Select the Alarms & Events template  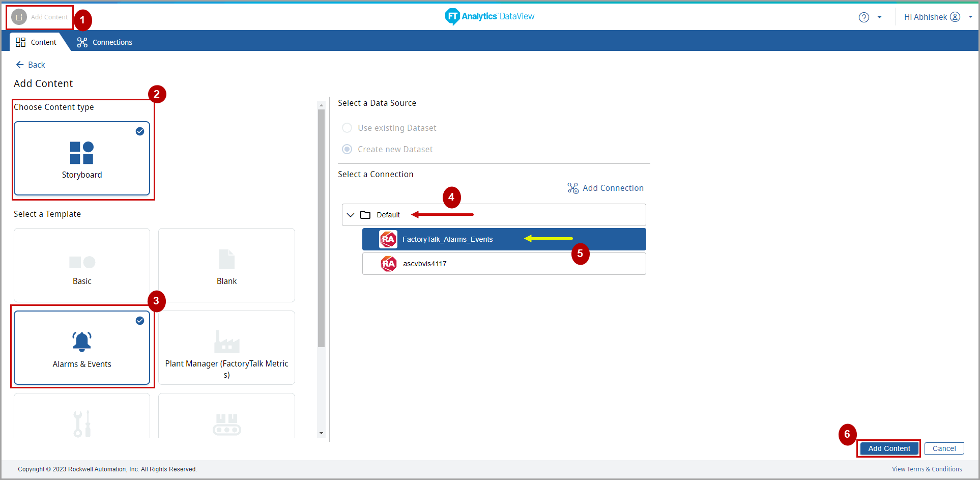pyautogui.click(x=82, y=348)
